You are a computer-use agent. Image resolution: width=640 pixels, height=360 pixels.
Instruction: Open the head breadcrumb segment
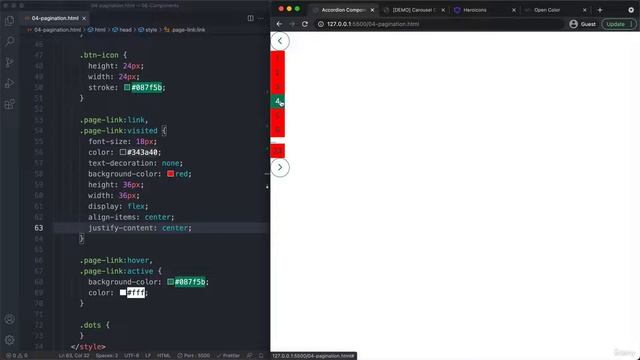(x=122, y=30)
